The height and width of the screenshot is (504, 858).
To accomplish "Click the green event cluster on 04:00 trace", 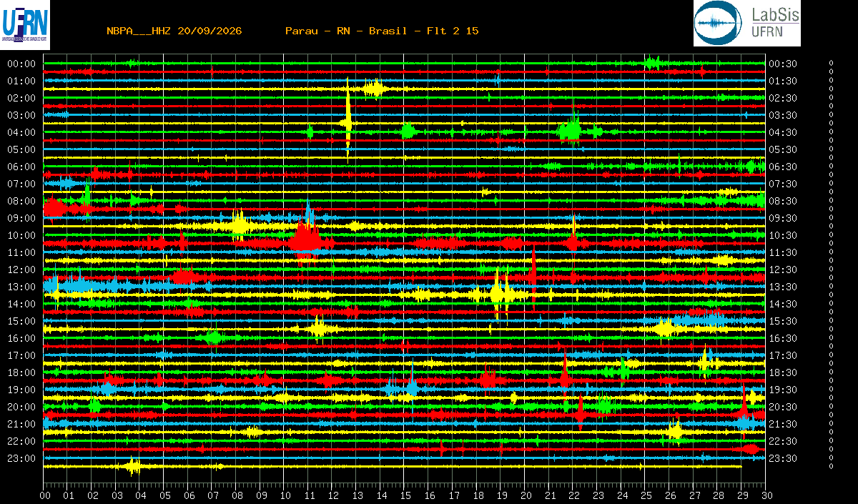I will (571, 130).
